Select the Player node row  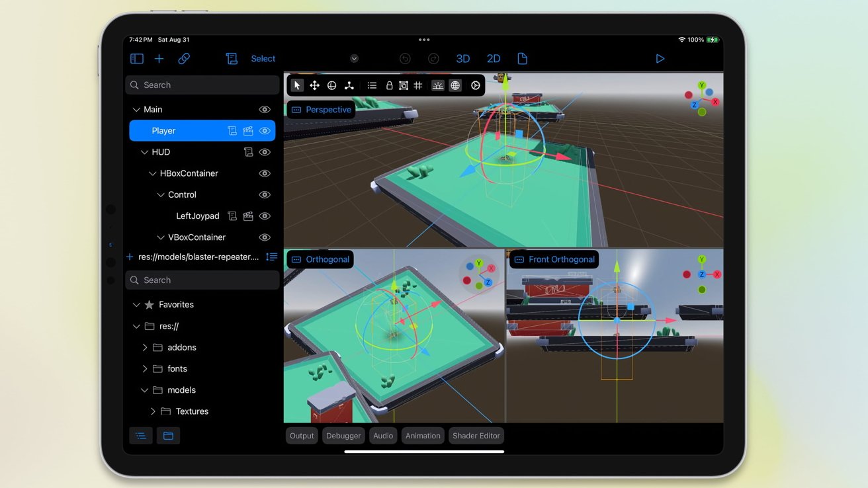click(202, 131)
